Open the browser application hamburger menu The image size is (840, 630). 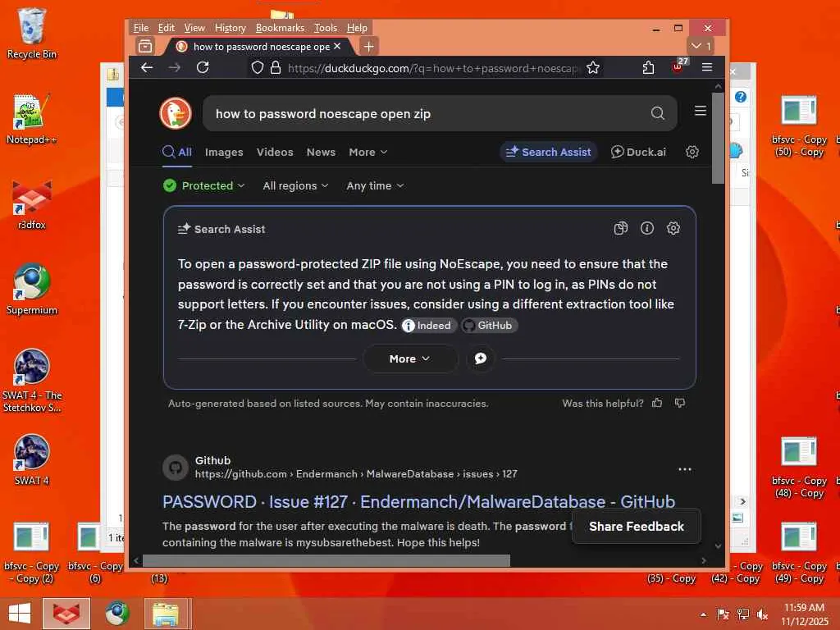tap(707, 67)
